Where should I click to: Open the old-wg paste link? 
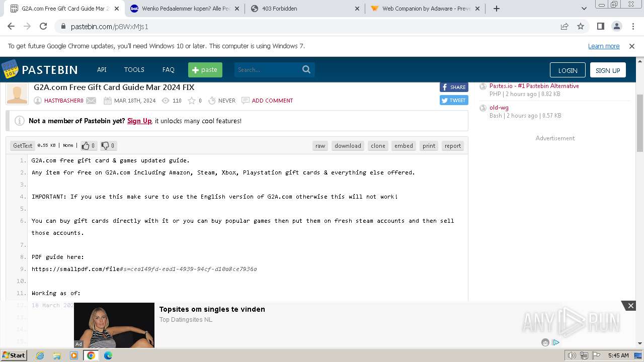(x=499, y=108)
